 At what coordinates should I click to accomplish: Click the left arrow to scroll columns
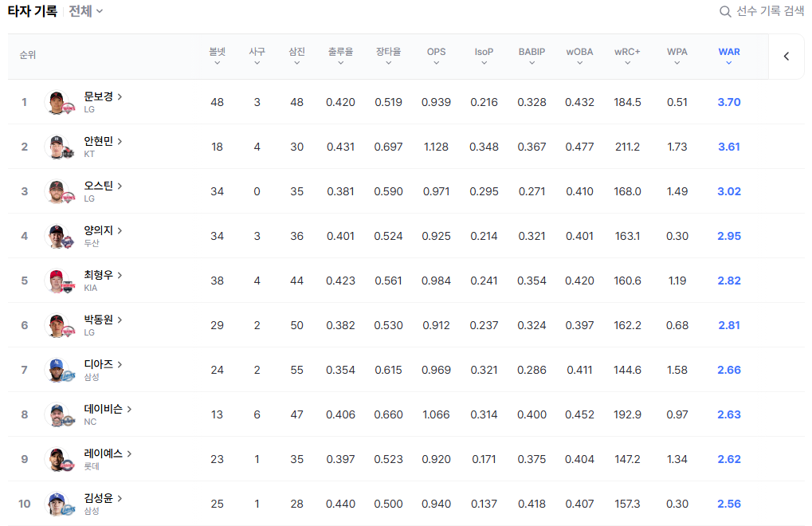point(787,57)
